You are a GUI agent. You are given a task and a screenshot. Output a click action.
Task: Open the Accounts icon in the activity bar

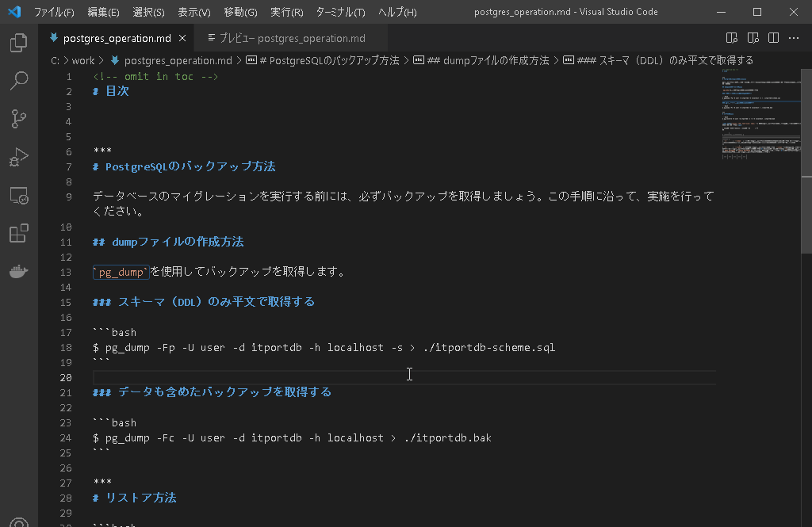pos(19,521)
